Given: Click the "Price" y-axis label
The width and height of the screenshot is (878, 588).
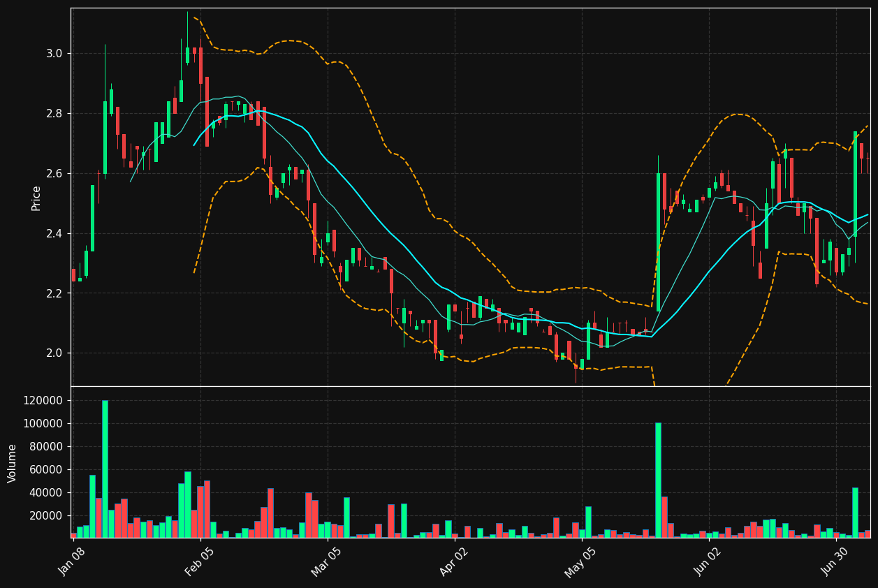Looking at the screenshot, I should click(x=36, y=198).
